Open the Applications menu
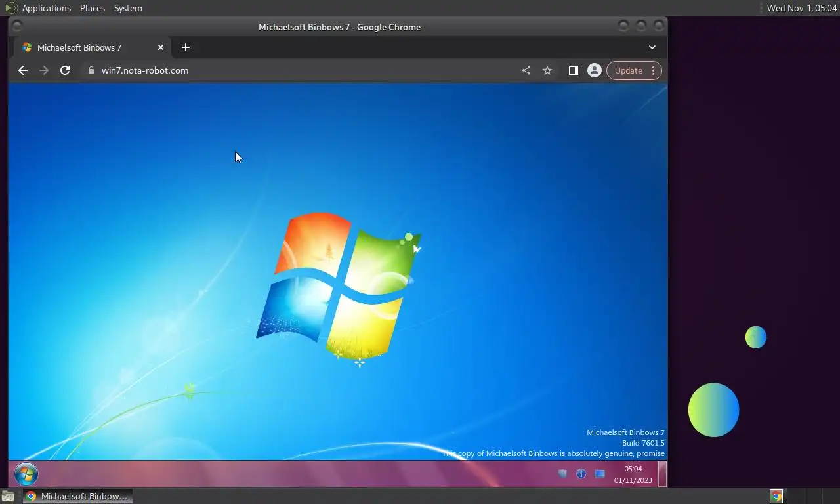This screenshot has width=840, height=504. [x=46, y=8]
